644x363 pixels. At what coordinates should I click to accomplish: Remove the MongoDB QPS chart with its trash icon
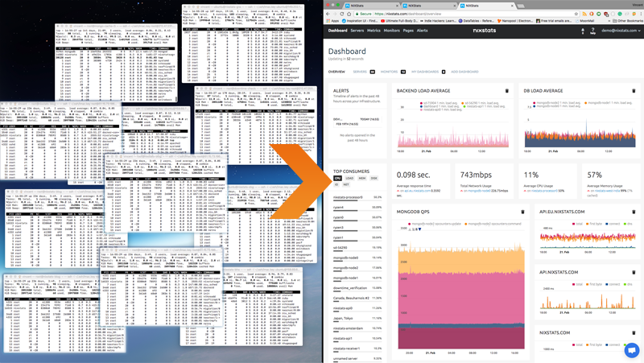pyautogui.click(x=522, y=212)
